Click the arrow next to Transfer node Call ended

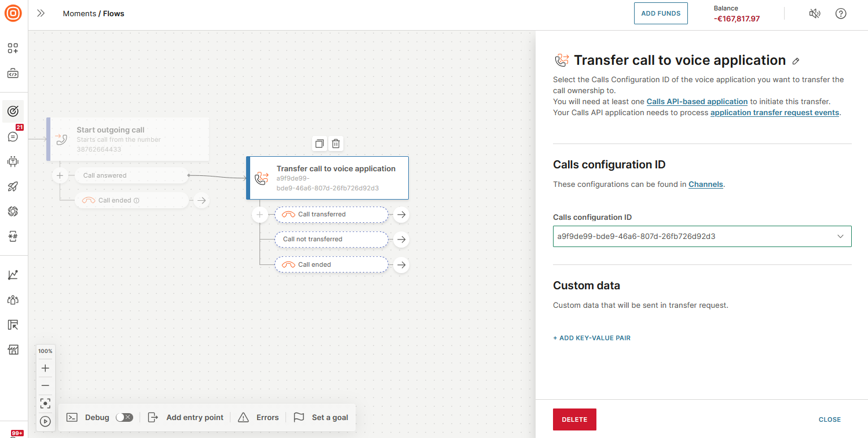pyautogui.click(x=401, y=265)
